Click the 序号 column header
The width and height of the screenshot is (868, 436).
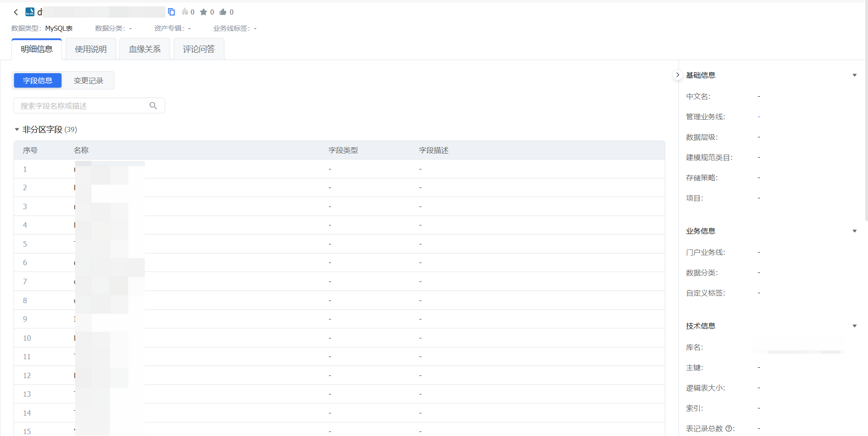pyautogui.click(x=30, y=150)
